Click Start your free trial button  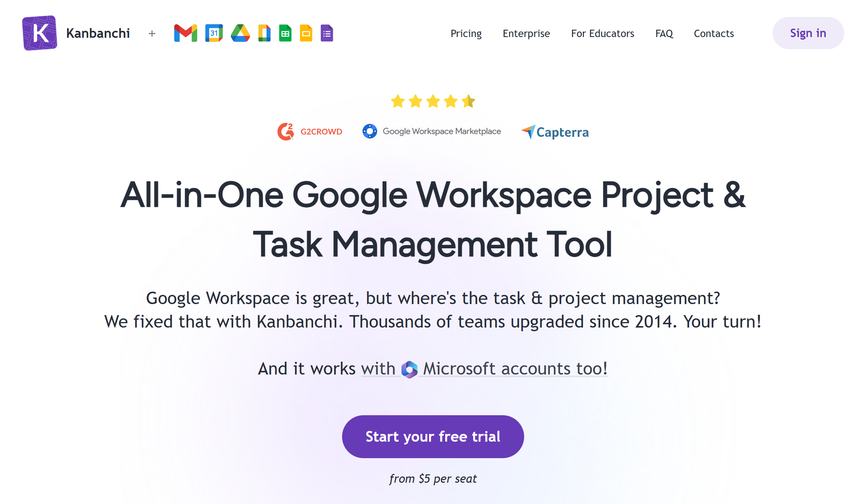tap(433, 437)
